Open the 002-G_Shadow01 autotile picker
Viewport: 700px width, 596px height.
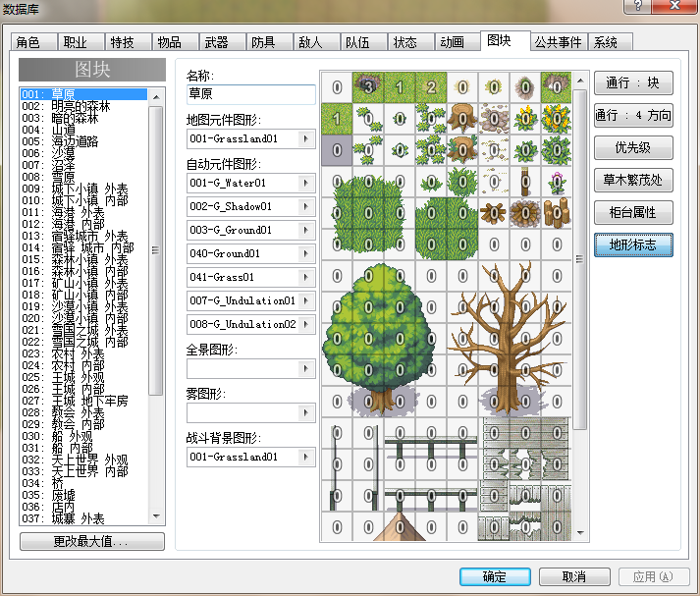point(305,207)
